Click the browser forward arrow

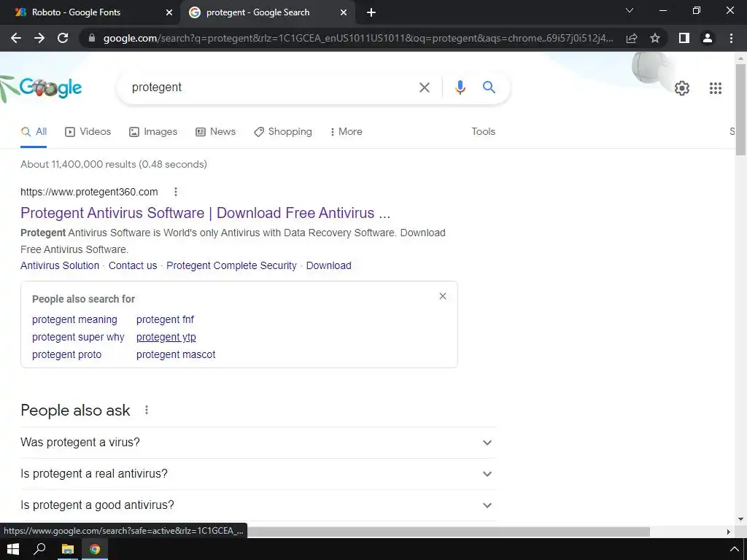click(x=39, y=38)
